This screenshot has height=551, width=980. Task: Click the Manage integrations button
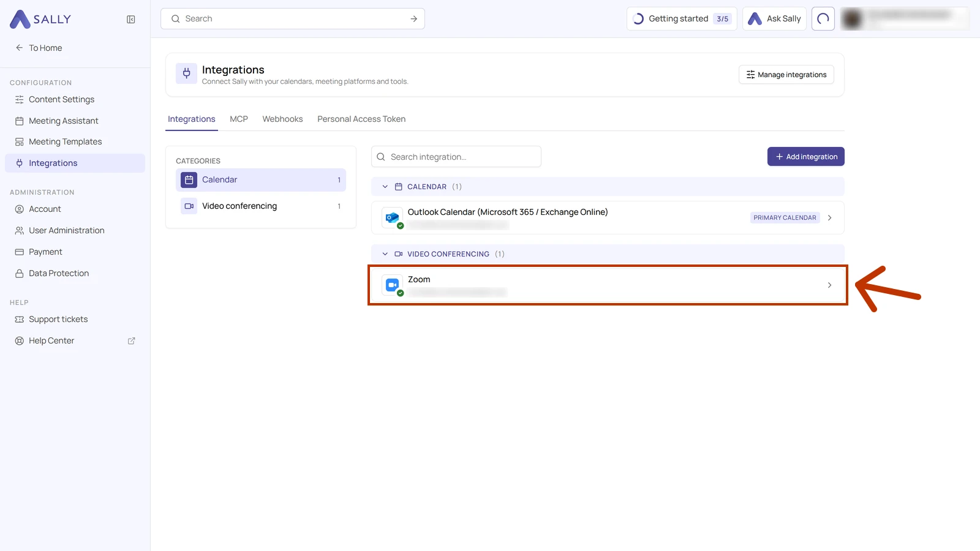point(786,75)
